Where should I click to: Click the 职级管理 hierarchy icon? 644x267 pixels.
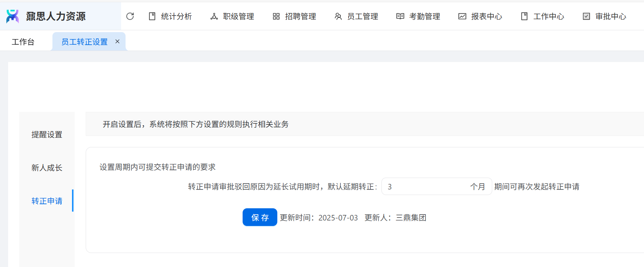click(214, 16)
